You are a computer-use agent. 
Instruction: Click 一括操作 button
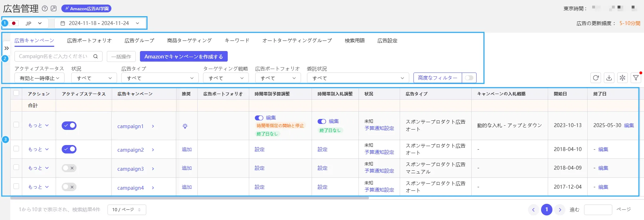click(x=121, y=56)
